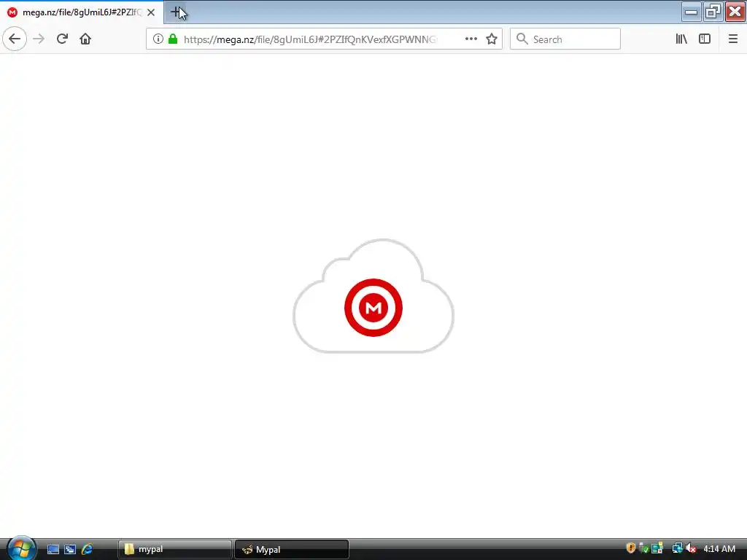Select the mega.nz file tab
Screen dimensions: 747x560
tap(82, 12)
